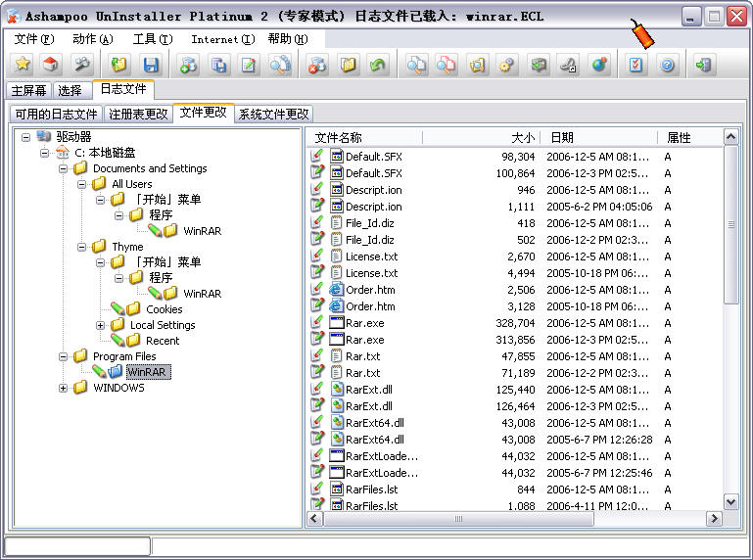Collapse the 程序 node under All Users
This screenshot has height=560, width=753.
pos(118,215)
